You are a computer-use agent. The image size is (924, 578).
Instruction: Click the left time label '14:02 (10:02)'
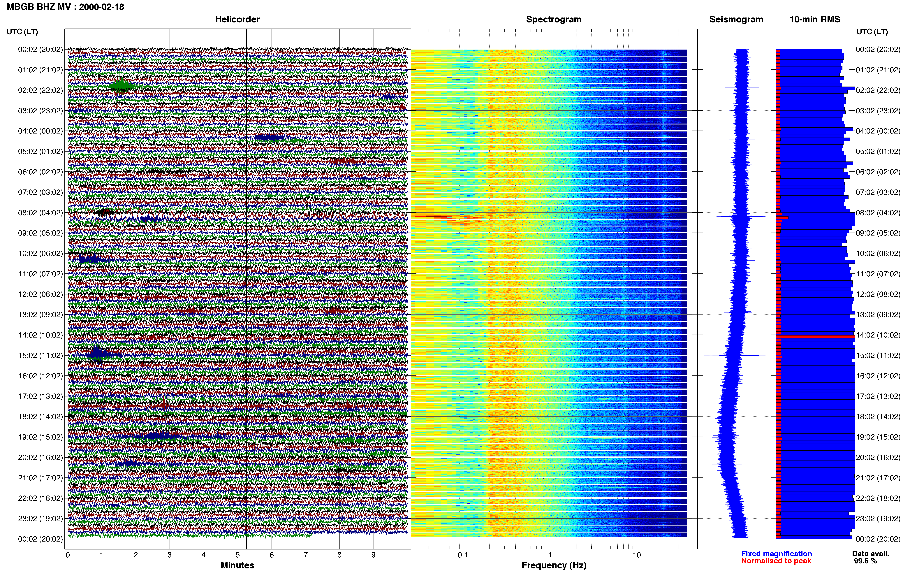click(x=41, y=335)
